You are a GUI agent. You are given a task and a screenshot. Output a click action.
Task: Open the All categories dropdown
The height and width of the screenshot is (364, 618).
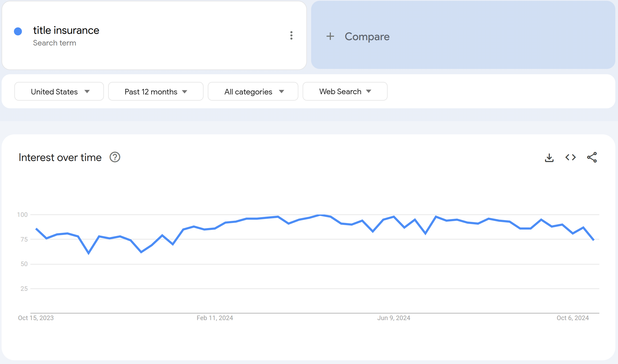tap(253, 92)
